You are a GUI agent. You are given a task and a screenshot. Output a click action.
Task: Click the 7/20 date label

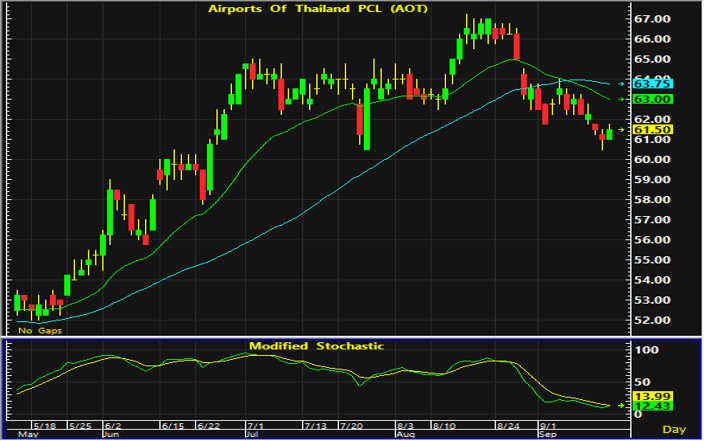[x=351, y=426]
